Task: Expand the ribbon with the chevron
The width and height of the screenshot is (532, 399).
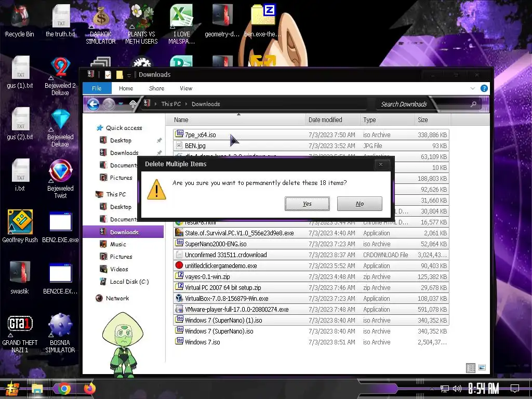Action: pos(473,88)
